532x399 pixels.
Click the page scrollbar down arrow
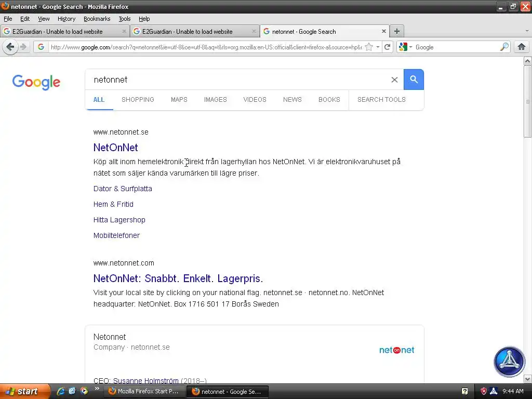[528, 379]
